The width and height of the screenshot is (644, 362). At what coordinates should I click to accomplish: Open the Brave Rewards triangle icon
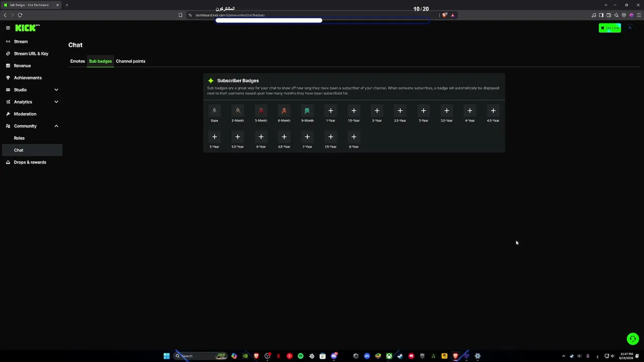pyautogui.click(x=452, y=15)
